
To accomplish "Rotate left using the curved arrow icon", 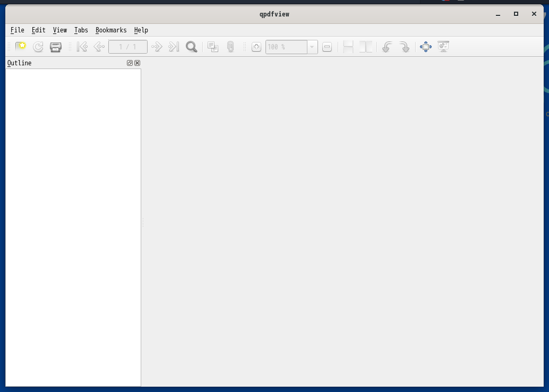I will [387, 47].
